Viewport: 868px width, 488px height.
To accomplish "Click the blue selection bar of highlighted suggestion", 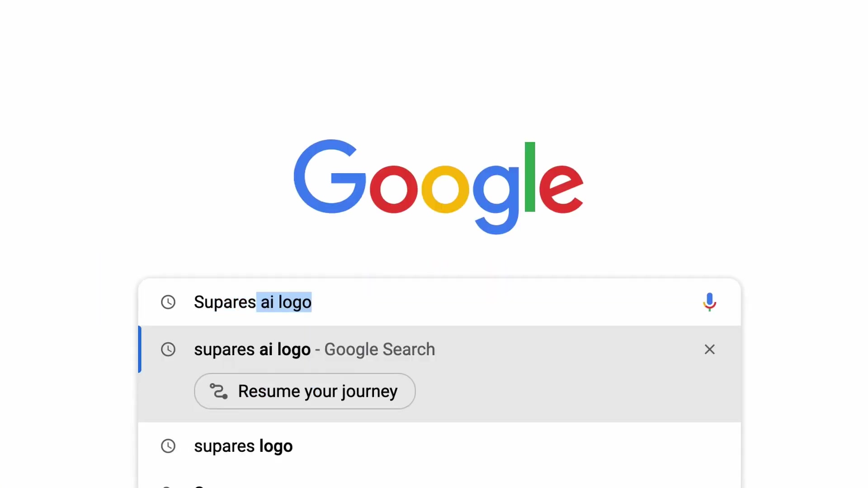I will tap(140, 349).
